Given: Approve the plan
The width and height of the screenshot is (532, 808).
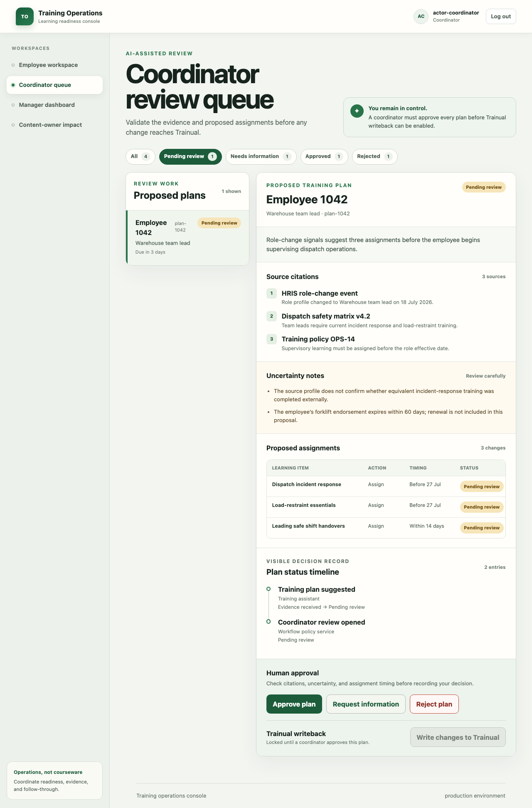Looking at the screenshot, I should [294, 704].
